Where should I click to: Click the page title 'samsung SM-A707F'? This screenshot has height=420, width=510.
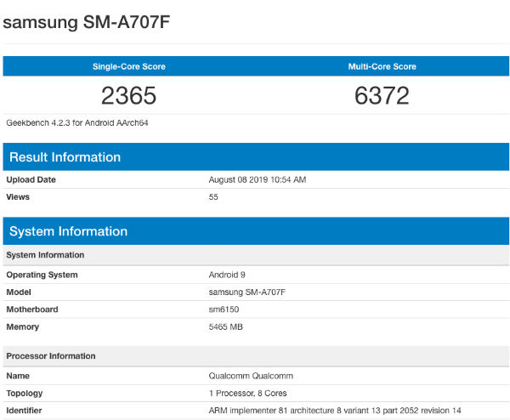(86, 22)
